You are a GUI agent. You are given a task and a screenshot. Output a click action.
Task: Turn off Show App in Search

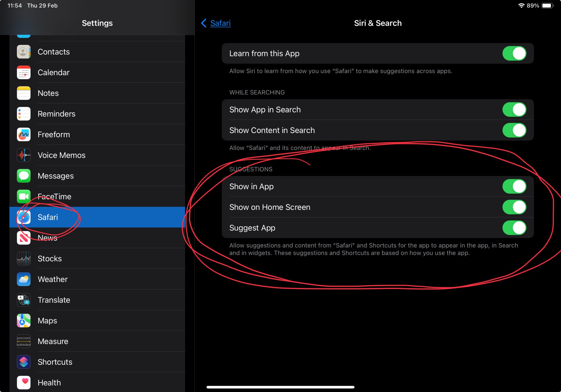click(514, 109)
